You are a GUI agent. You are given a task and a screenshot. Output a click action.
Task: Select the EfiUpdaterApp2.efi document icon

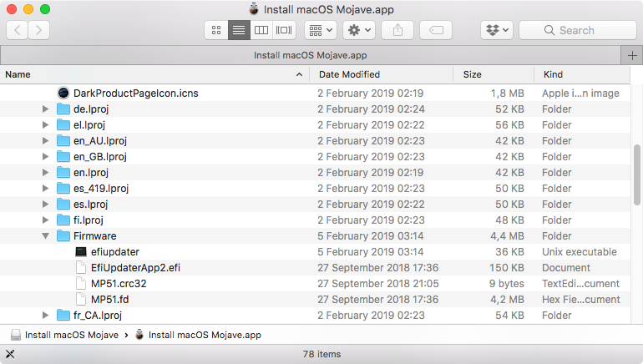(x=81, y=268)
